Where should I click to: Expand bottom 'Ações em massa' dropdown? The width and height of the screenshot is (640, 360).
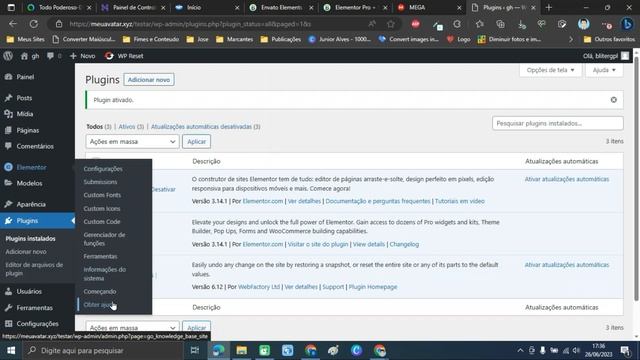tap(132, 327)
